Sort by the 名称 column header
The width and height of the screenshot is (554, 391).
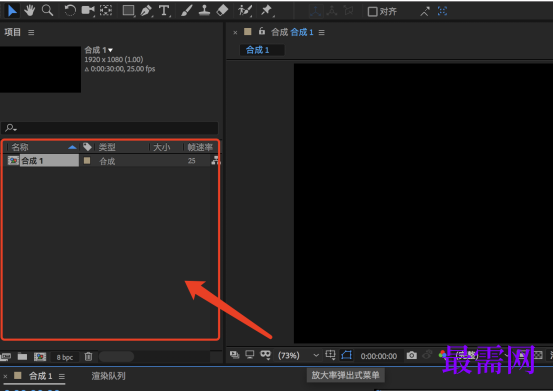click(x=20, y=147)
